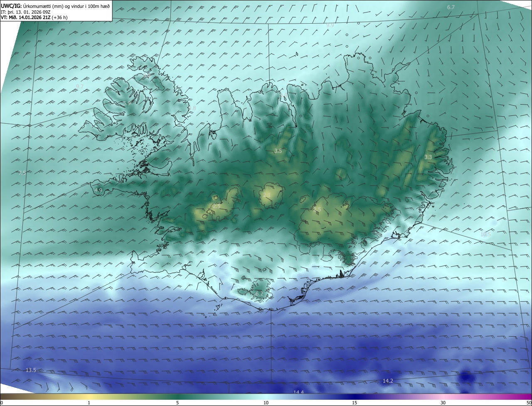Viewport: 532px width, 406px height.
Task: Click the 13.5 value label on the map
Action: [x=31, y=370]
